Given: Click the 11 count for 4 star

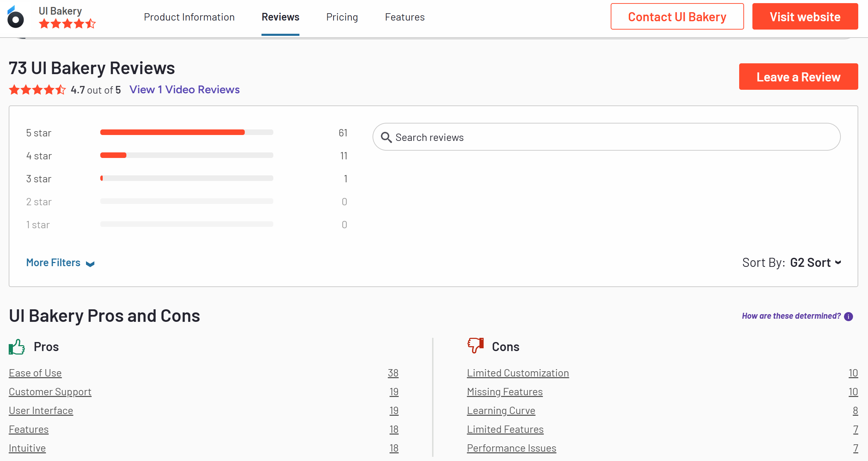Looking at the screenshot, I should (344, 156).
